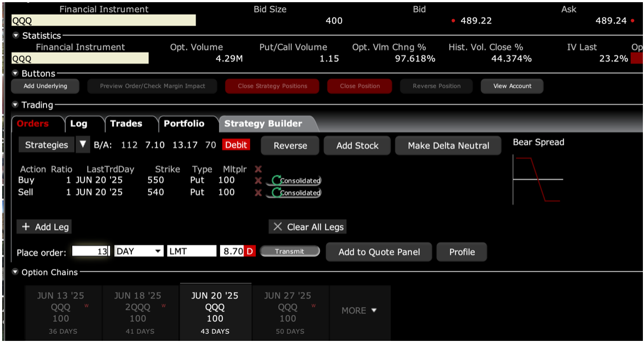
Task: Click the LMT order type field
Action: pos(192,252)
